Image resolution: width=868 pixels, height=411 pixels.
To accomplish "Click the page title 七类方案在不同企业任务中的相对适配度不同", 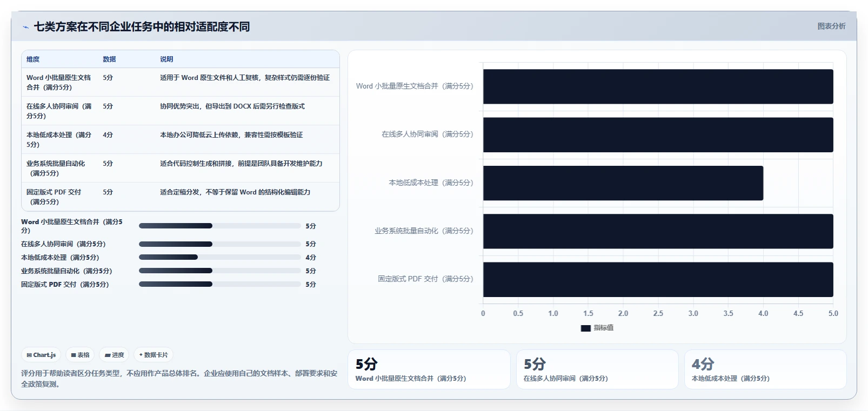I will pyautogui.click(x=142, y=27).
